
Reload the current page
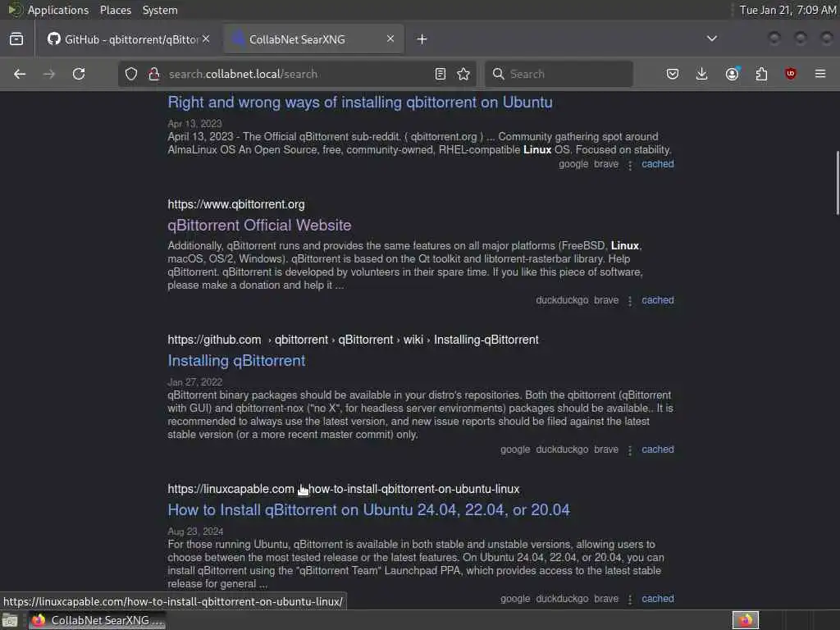tap(79, 74)
